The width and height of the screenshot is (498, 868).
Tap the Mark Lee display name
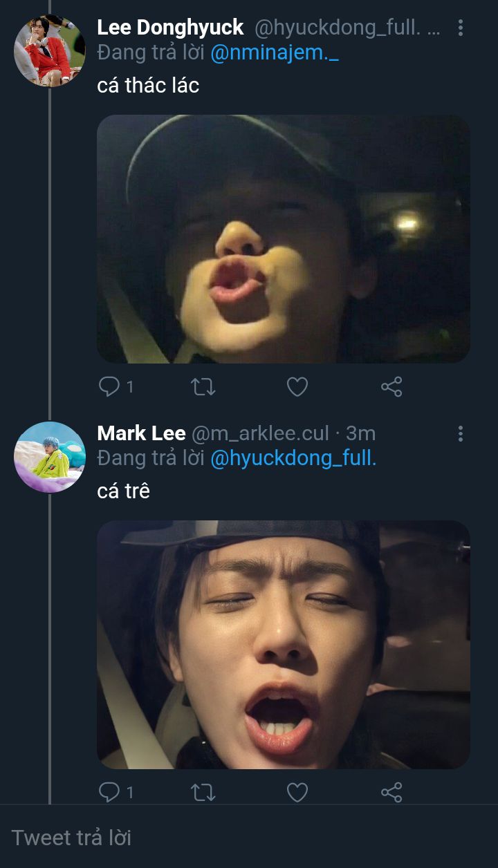[x=141, y=433]
